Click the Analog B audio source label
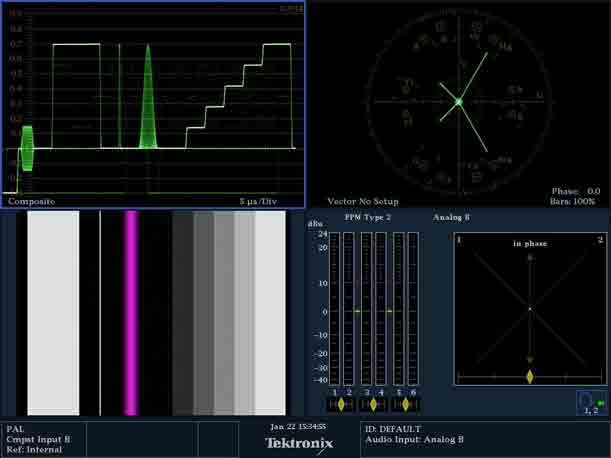This screenshot has height=458, width=611. pos(451,216)
